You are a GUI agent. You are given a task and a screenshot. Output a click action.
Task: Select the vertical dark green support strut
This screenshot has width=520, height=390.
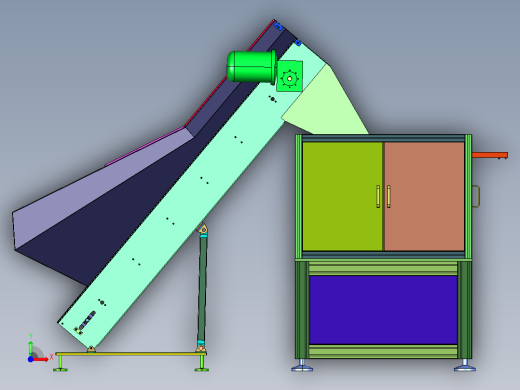202,288
